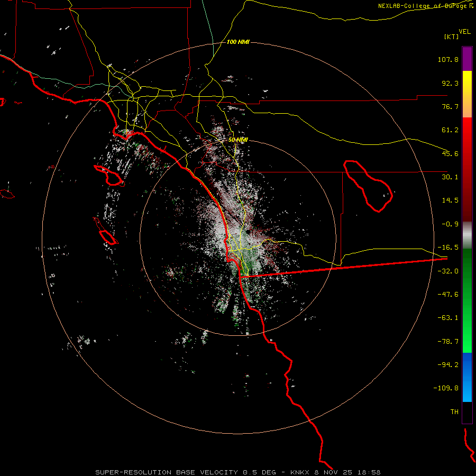The image size is (476, 476).
Task: Click the -78.7 scale value
Action: coord(448,342)
